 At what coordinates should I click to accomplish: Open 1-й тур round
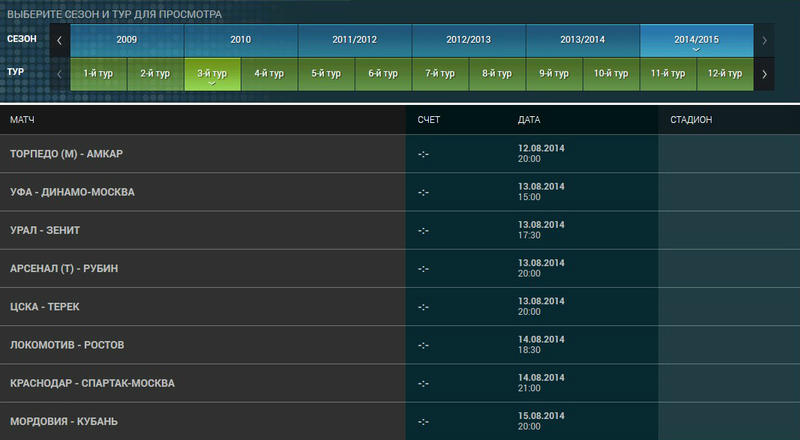[98, 75]
